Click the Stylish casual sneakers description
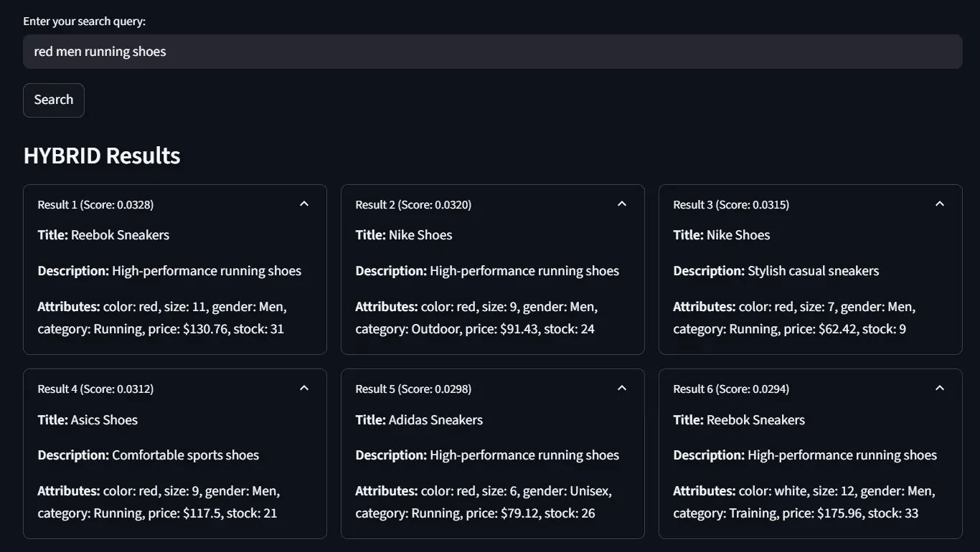The image size is (980, 552). click(813, 271)
